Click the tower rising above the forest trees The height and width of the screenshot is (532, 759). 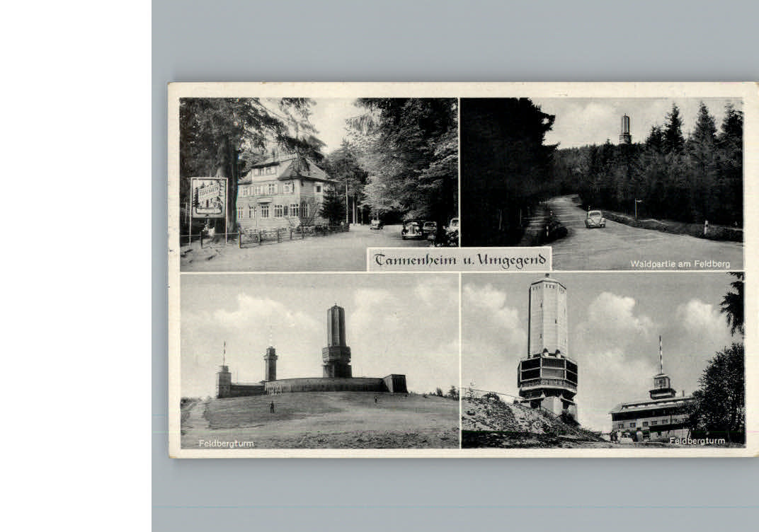(x=625, y=129)
